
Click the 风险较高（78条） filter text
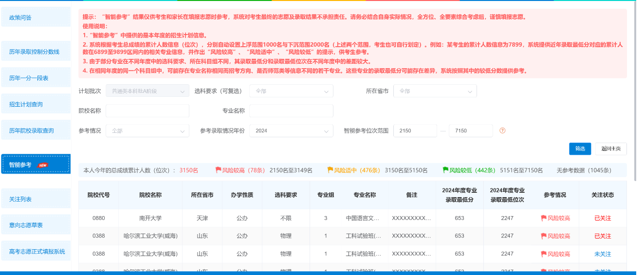point(243,170)
